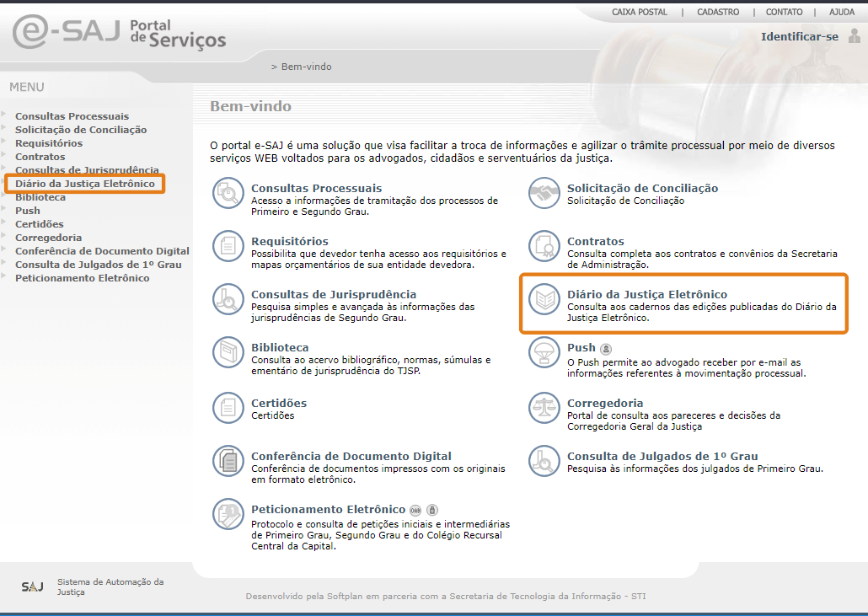The height and width of the screenshot is (616, 868).
Task: Click the Peticionamento Eletrônico round icon
Action: click(x=228, y=514)
